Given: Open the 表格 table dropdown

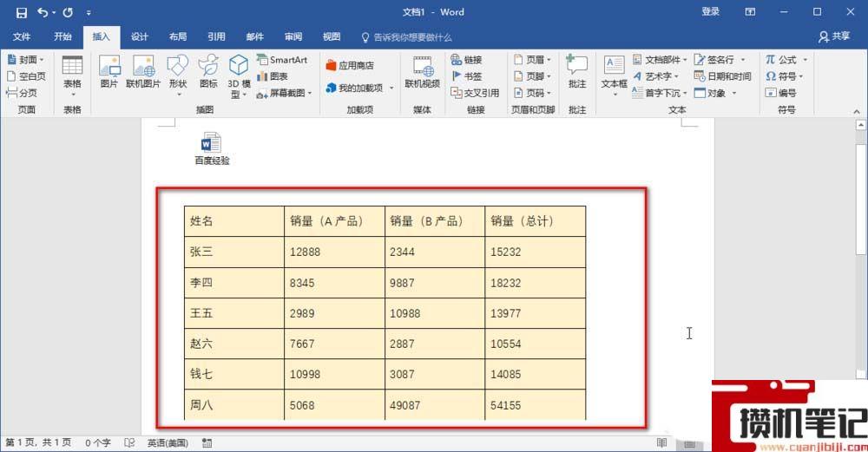Looking at the screenshot, I should tap(73, 76).
